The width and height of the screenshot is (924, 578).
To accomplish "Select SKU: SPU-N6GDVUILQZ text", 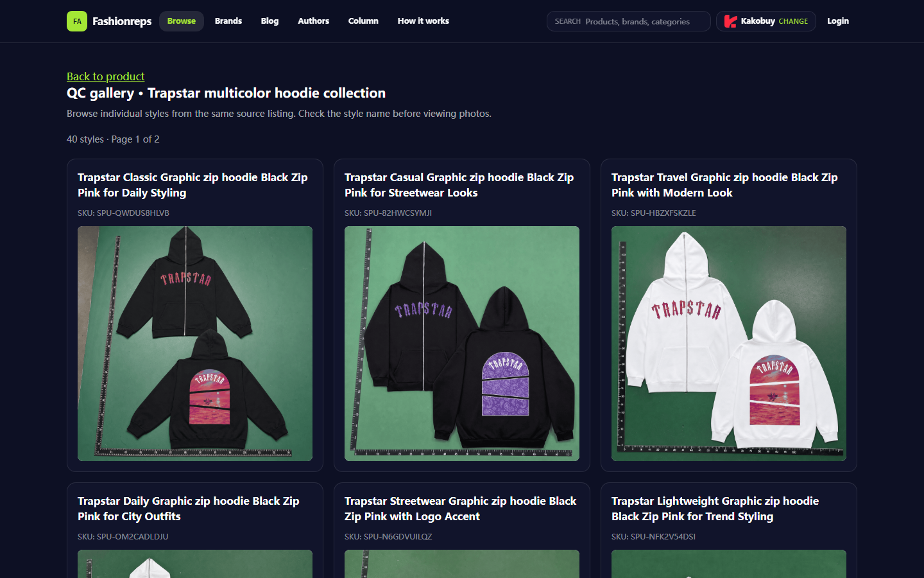I will 388,537.
